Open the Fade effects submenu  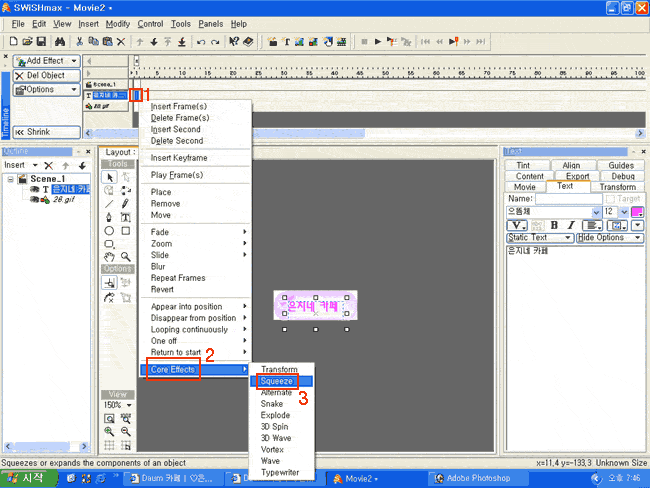pos(195,232)
